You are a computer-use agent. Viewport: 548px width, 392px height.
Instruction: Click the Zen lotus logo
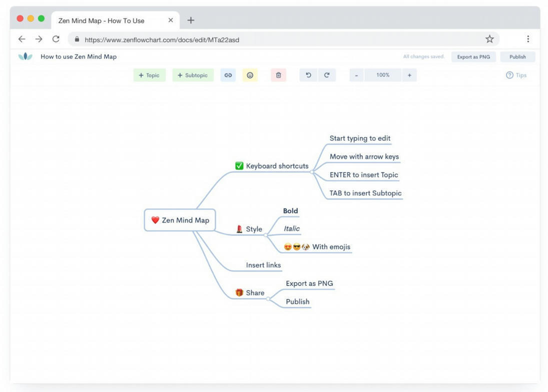pos(25,56)
